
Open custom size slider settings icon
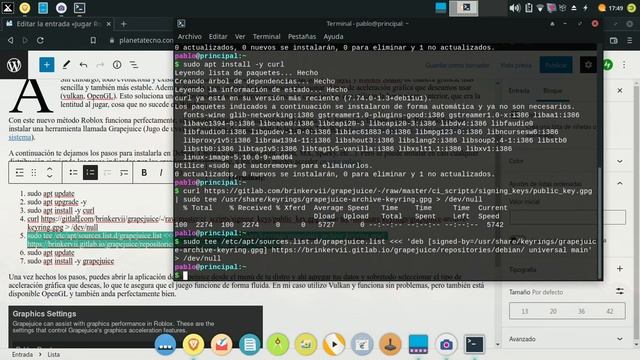(620, 291)
